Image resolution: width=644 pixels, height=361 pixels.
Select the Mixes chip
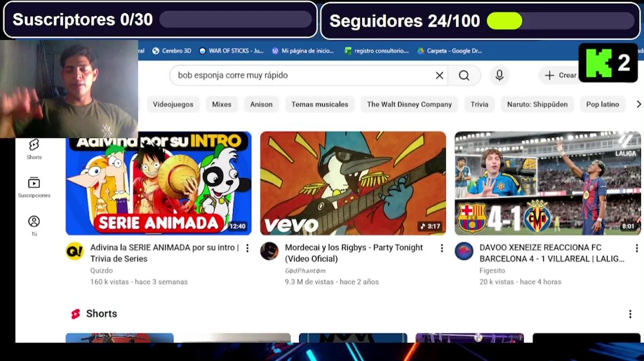(222, 104)
